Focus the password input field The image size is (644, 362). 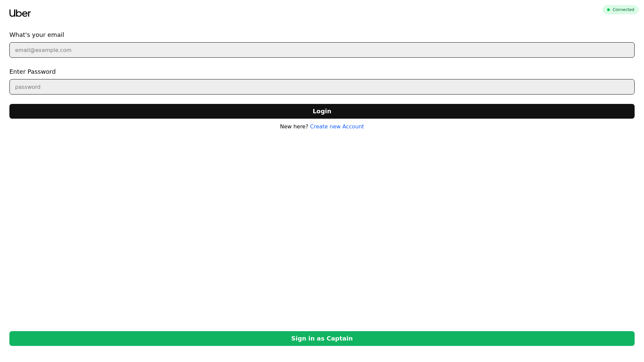point(322,87)
